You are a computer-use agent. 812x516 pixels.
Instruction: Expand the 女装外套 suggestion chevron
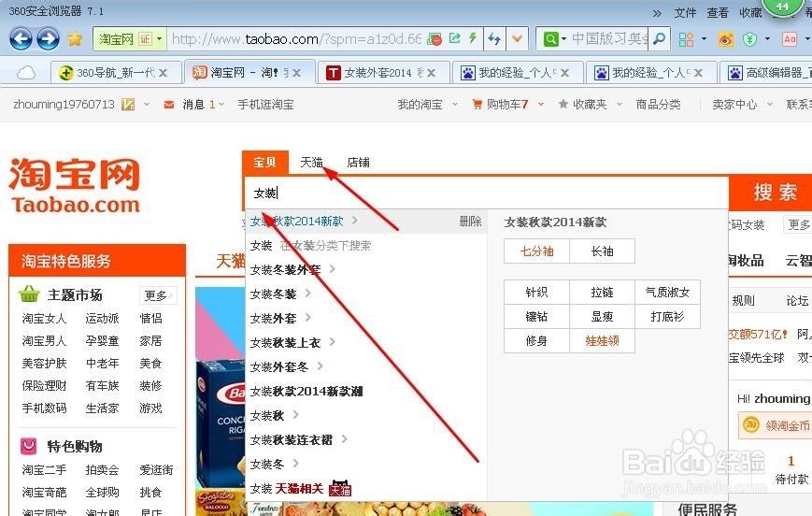[308, 317]
